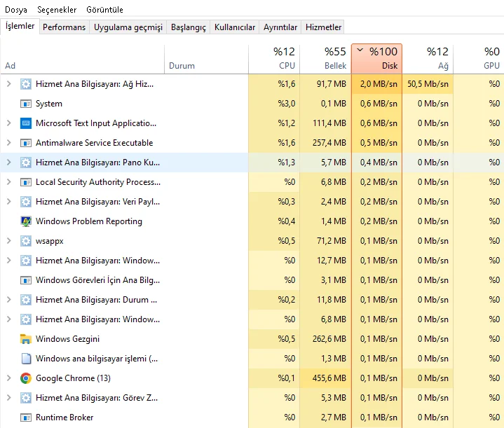Image resolution: width=504 pixels, height=428 pixels.
Task: Click the 50,5 Mb/sn network value
Action: (x=428, y=84)
